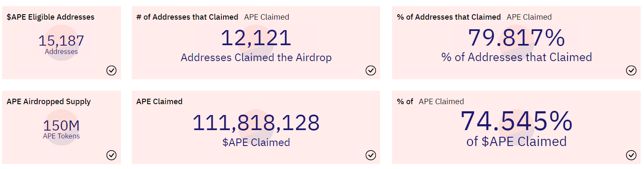Select the 15,187 Addresses counter value
Image resolution: width=644 pixels, height=169 pixels.
coord(61,41)
